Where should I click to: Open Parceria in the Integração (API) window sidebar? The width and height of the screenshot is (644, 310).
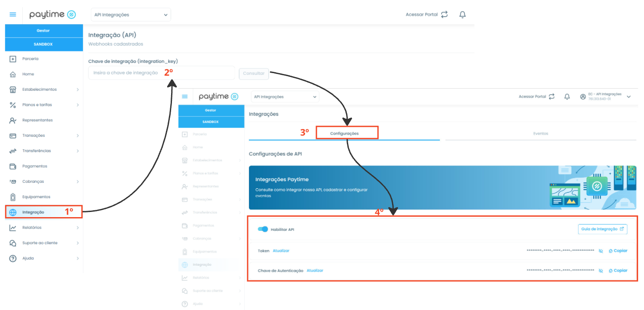44,58
